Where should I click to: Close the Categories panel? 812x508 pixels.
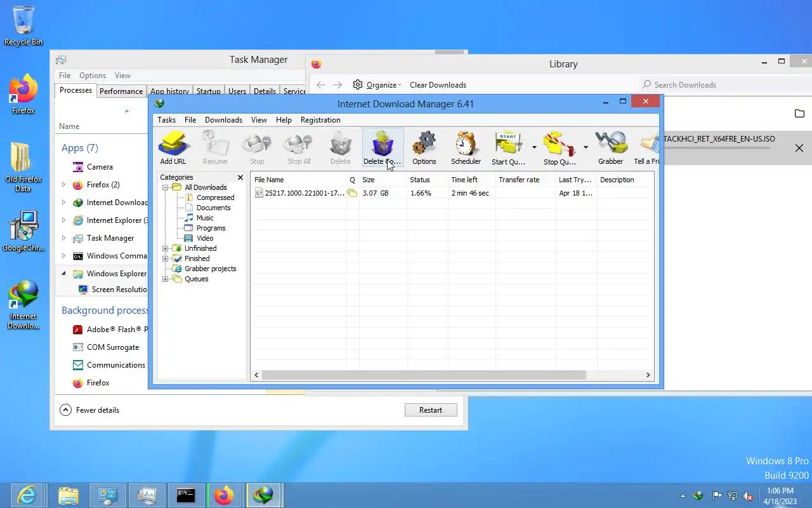(x=240, y=178)
